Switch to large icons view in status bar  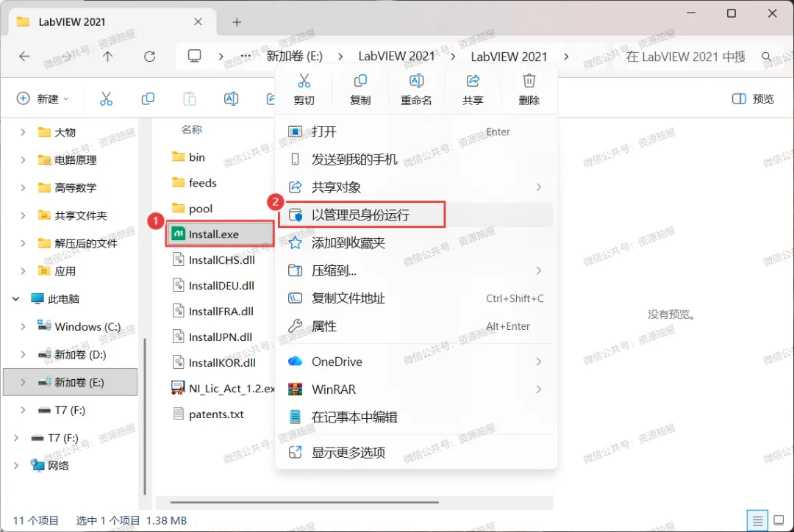779,520
